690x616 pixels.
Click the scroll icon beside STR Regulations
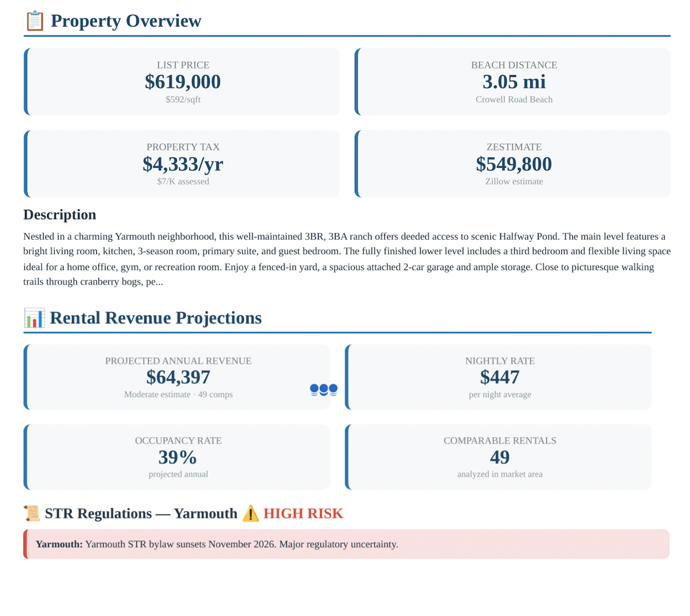[32, 513]
